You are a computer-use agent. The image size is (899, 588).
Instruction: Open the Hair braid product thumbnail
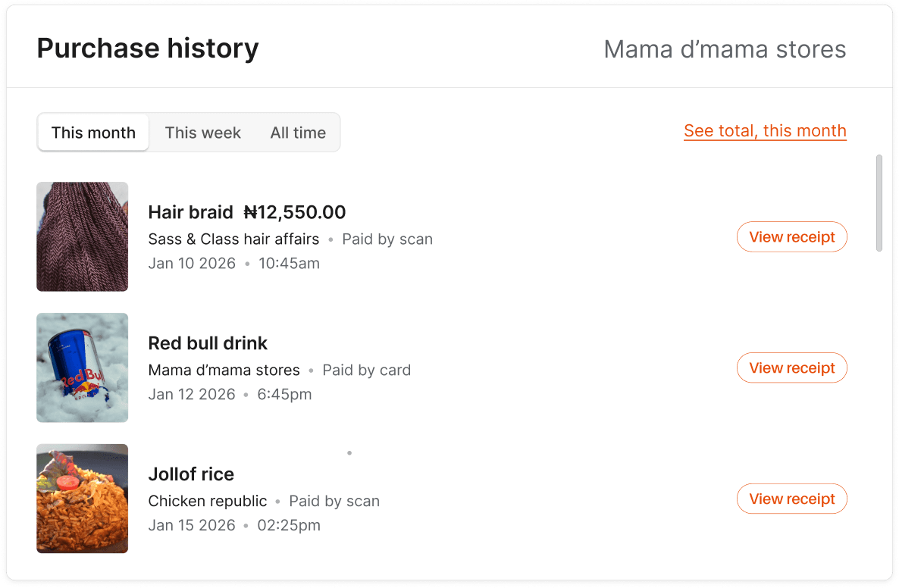(x=82, y=236)
